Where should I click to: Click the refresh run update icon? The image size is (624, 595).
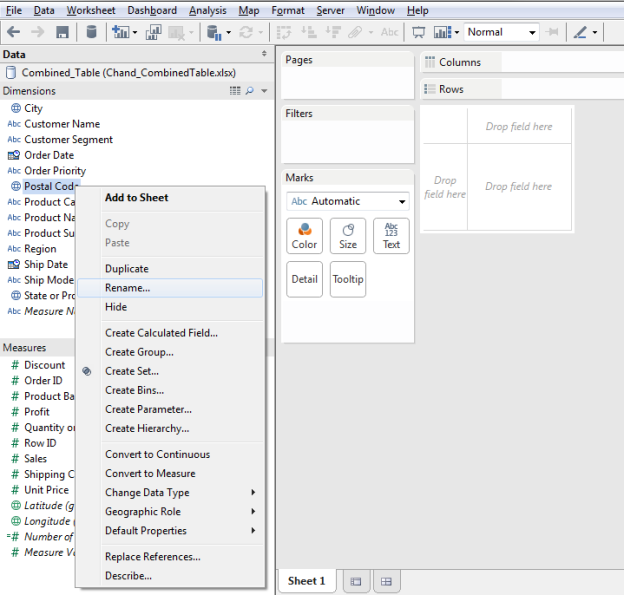point(246,32)
